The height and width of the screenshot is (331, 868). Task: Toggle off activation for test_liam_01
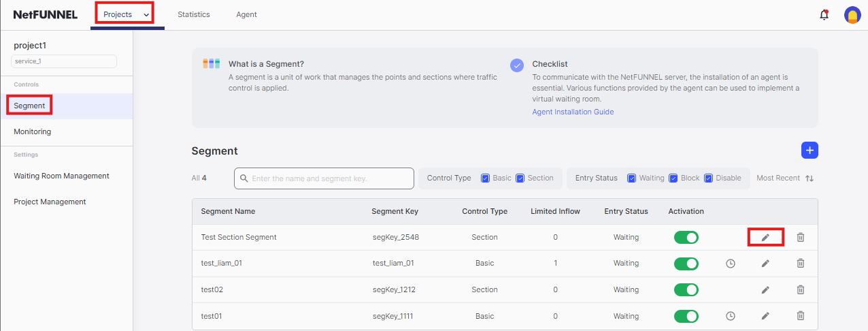[686, 264]
